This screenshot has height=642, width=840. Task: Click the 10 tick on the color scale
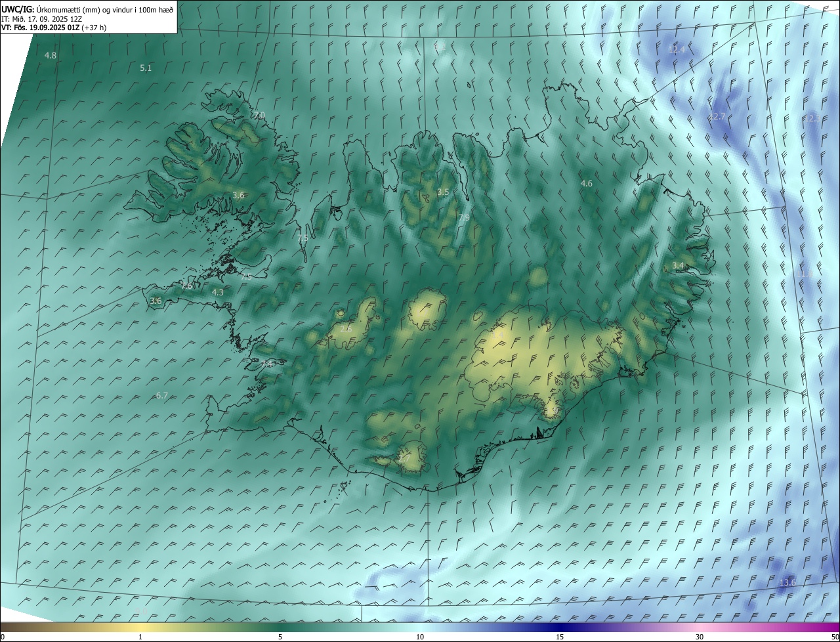pos(420,637)
